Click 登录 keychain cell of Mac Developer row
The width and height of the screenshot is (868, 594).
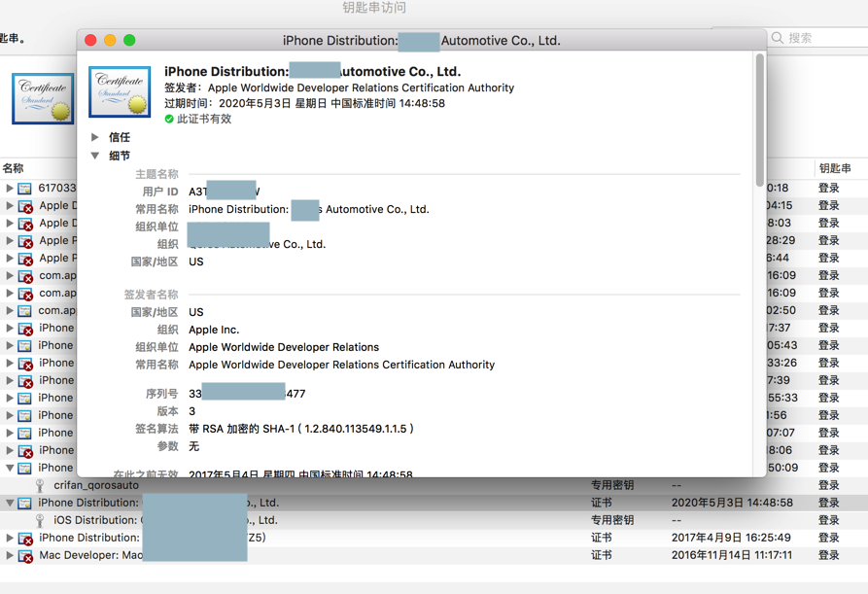pyautogui.click(x=829, y=555)
